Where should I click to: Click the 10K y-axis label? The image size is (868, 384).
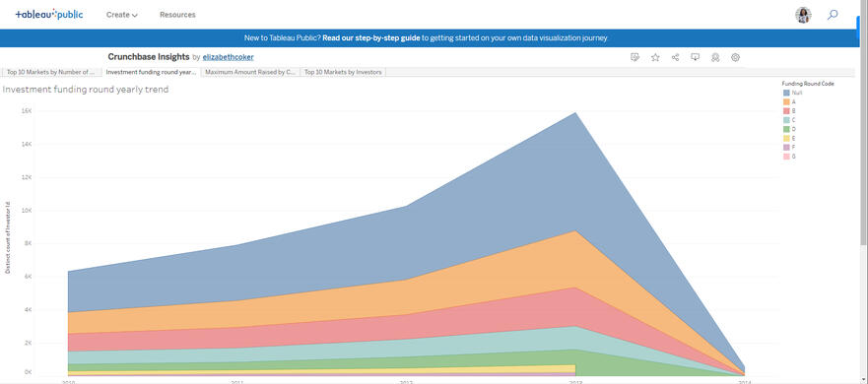[x=27, y=211]
